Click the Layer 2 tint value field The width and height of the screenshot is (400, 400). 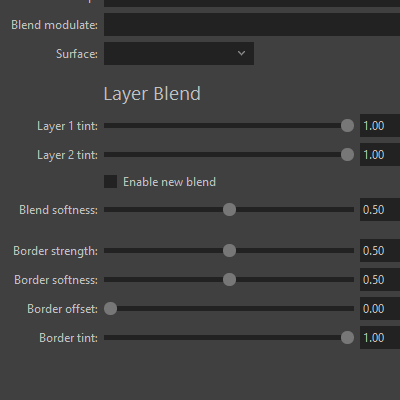tap(380, 155)
